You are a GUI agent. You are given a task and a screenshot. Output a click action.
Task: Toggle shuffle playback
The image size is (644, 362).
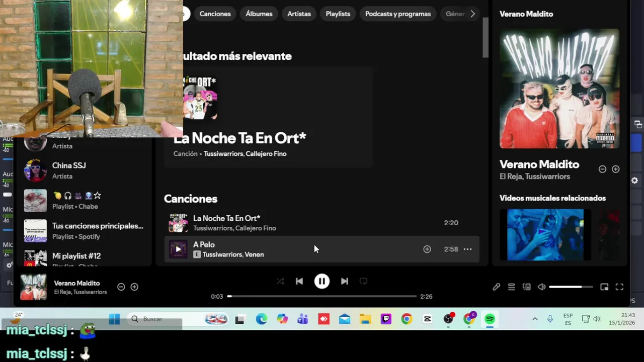point(280,281)
